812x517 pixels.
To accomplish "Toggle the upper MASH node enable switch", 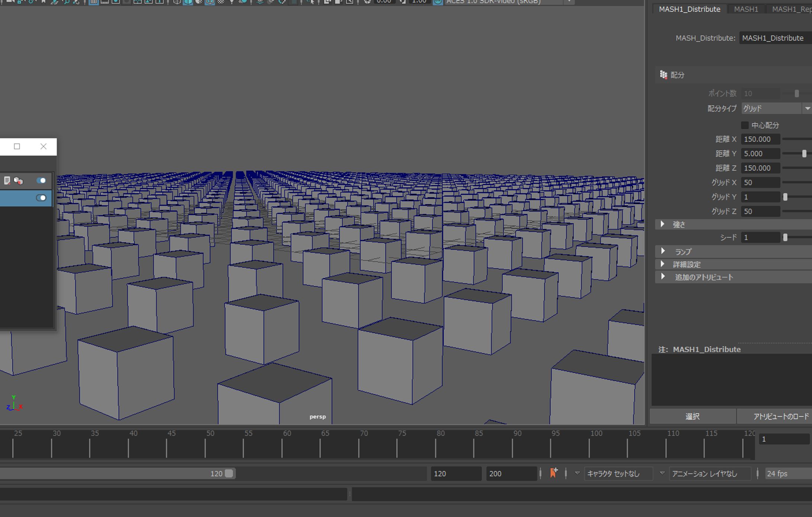I will click(x=41, y=181).
